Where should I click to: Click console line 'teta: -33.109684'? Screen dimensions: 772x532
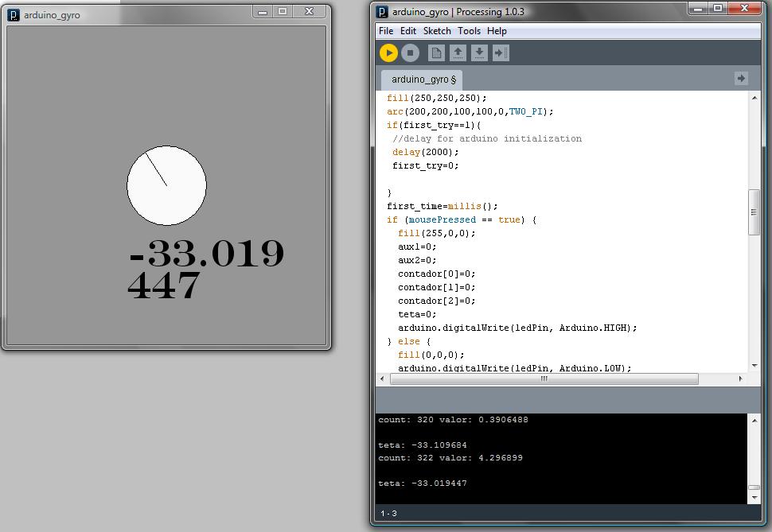(423, 445)
